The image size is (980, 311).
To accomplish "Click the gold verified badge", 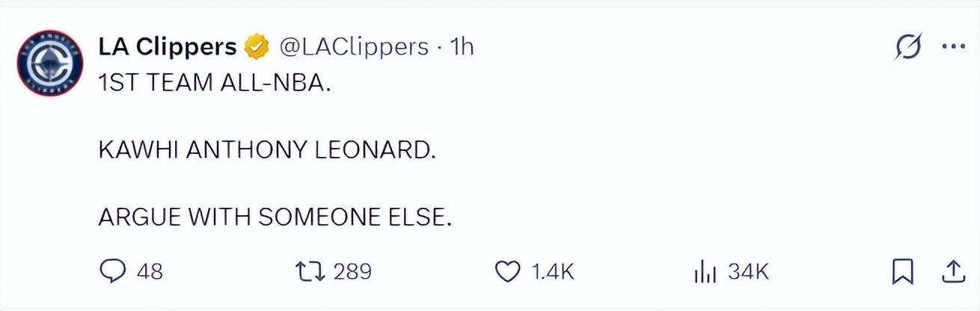I will 258,47.
